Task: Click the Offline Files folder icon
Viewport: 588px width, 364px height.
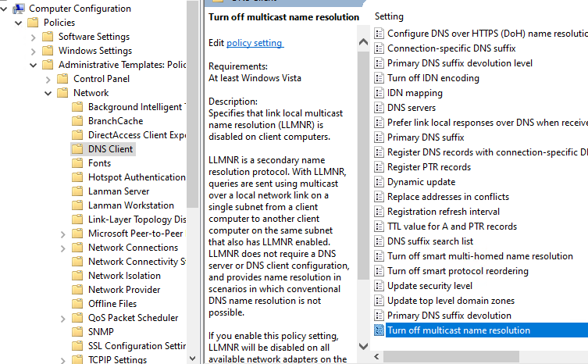Action: 77,304
